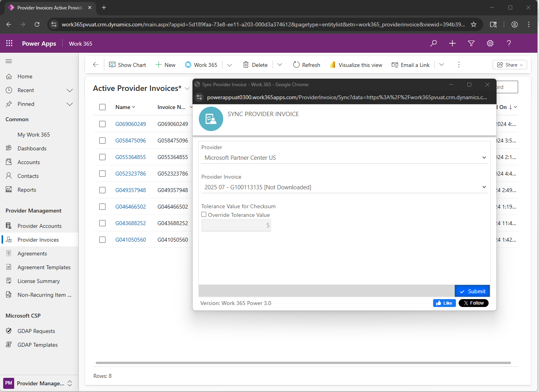This screenshot has width=539, height=392.
Task: Click the Facebook Like button
Action: tap(444, 303)
